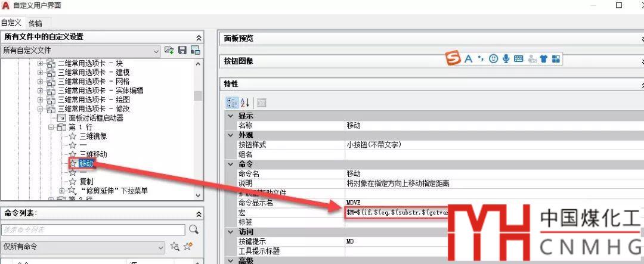Open the Sogou soft keyboard icon

(518, 58)
